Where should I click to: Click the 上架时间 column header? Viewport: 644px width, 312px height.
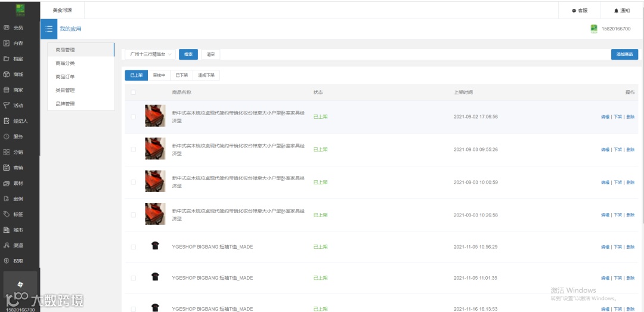[x=463, y=92]
